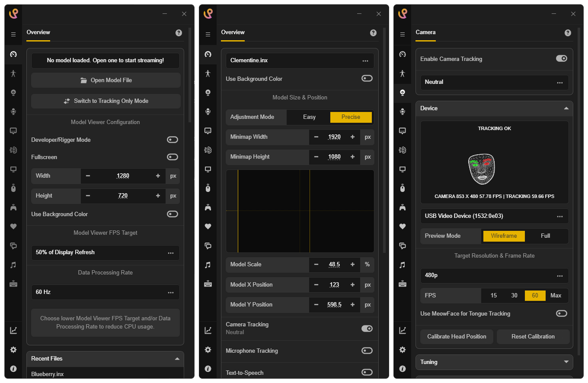Select the heart icon in the Clementine window sidebar

tap(208, 226)
